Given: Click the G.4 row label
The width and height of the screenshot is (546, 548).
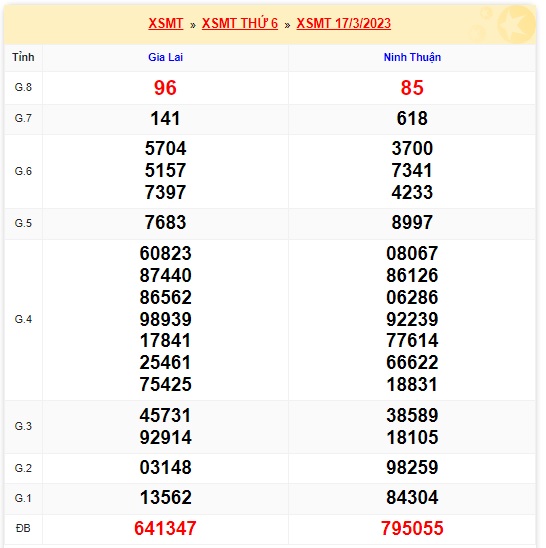Looking at the screenshot, I should (23, 319).
